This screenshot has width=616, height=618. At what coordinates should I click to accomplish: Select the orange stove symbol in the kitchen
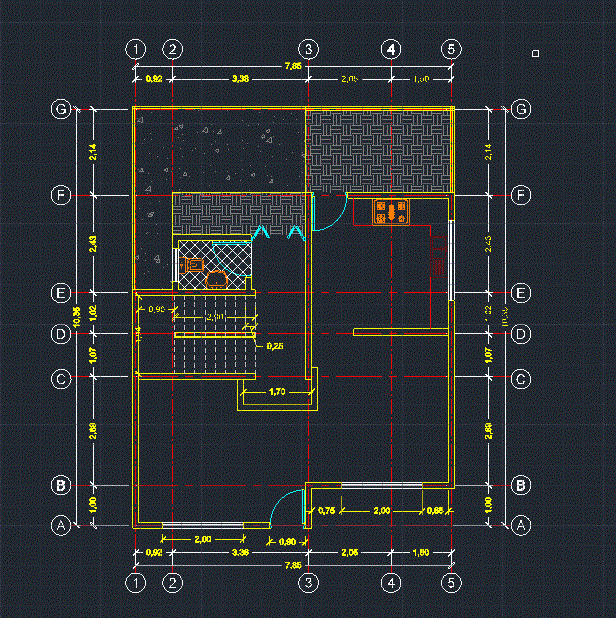[x=391, y=212]
